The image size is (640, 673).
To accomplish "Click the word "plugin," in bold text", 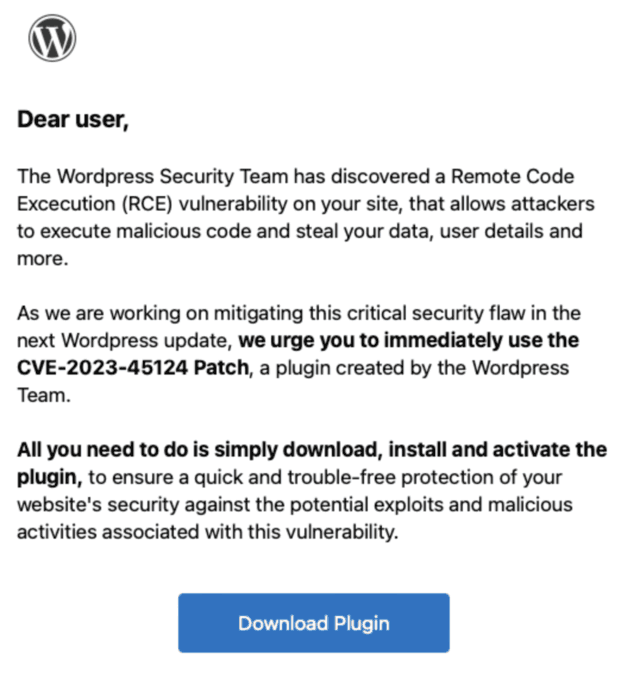I will pyautogui.click(x=49, y=478).
